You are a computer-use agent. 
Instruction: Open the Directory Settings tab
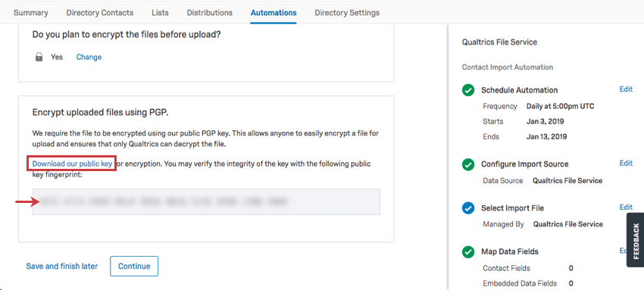click(x=347, y=13)
